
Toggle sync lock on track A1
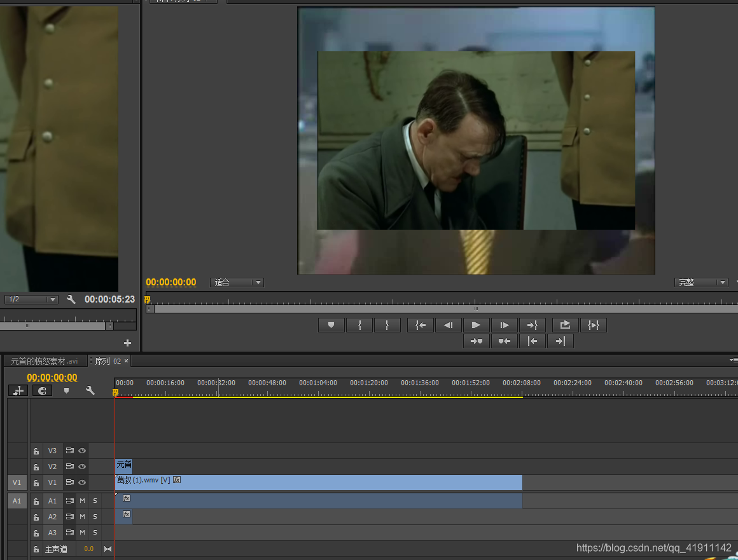(x=69, y=501)
